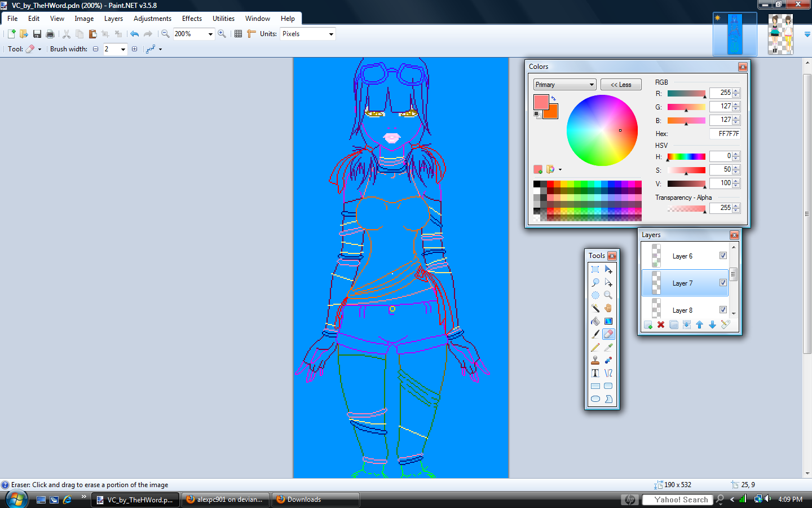This screenshot has width=812, height=508.
Task: Select the Clone Stamp tool
Action: point(595,360)
